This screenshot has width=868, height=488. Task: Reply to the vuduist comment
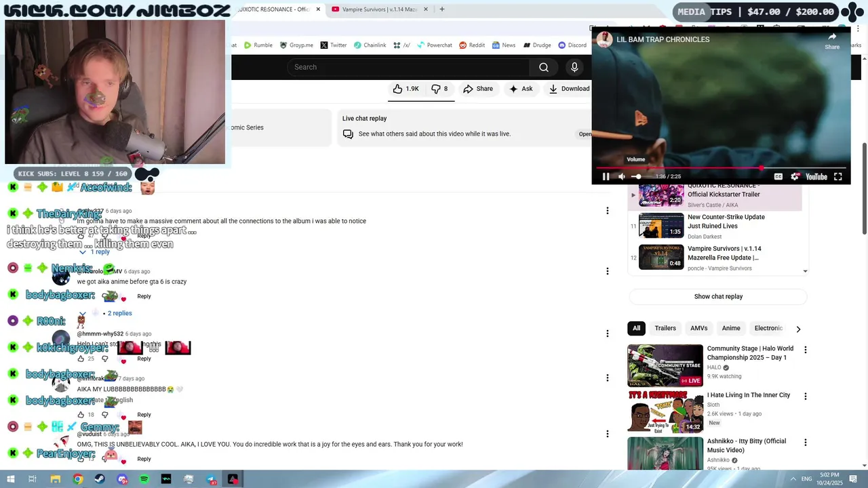coord(144,459)
